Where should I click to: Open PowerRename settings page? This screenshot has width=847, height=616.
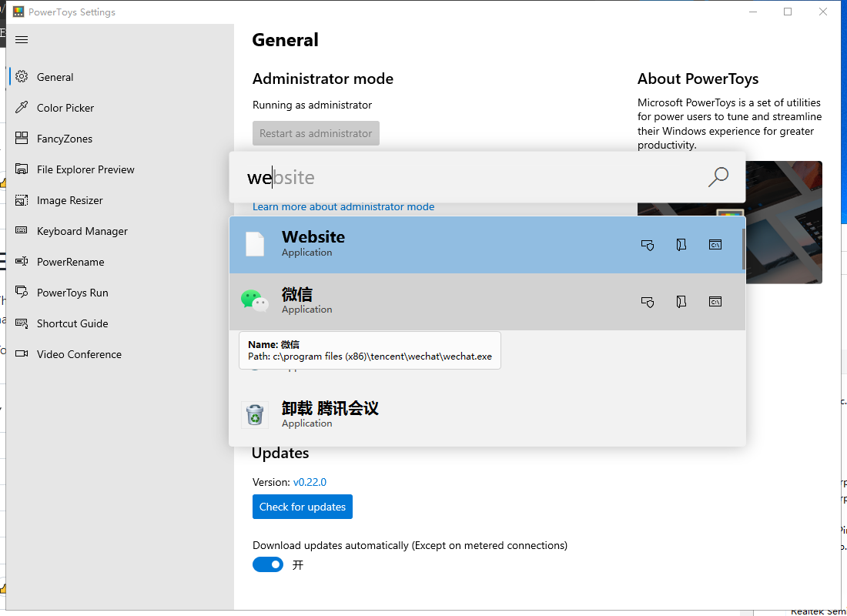[x=120, y=262]
